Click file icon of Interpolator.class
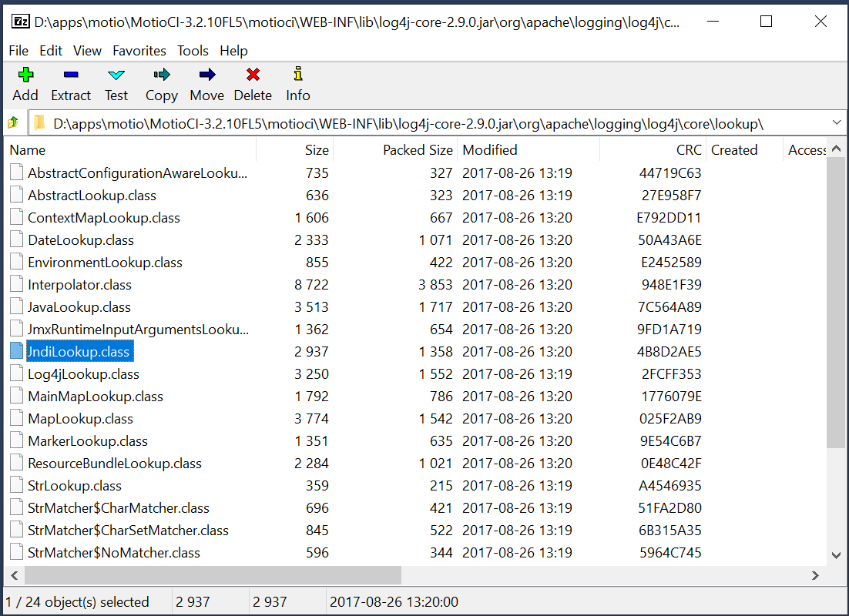 [17, 284]
